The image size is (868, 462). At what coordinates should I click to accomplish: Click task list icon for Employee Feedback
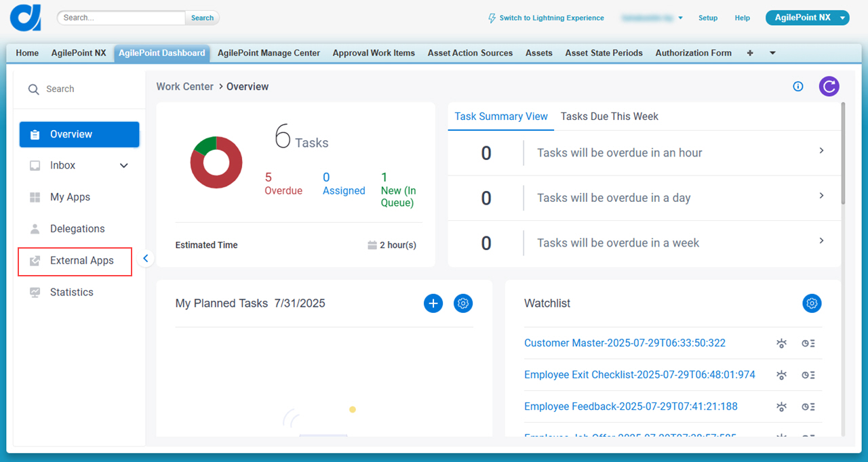coord(808,407)
